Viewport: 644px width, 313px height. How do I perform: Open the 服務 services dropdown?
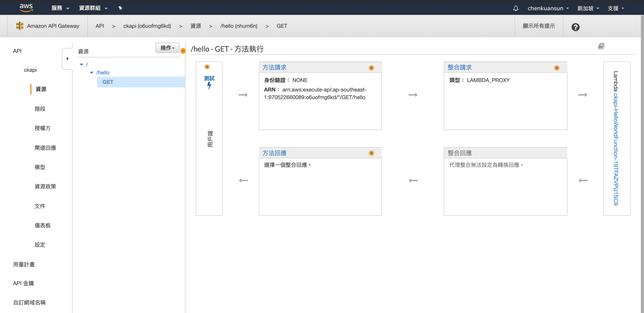60,8
